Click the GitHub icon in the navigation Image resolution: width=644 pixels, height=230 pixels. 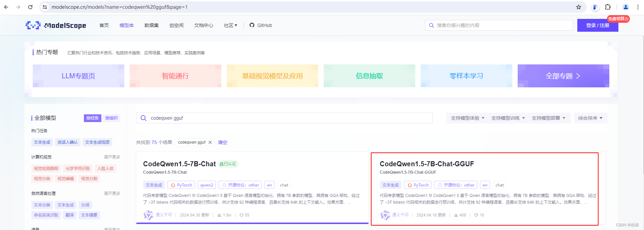[x=252, y=25]
